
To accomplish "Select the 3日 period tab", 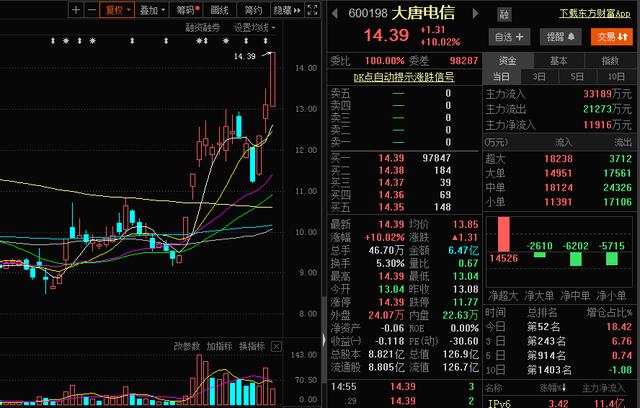I will pos(539,77).
